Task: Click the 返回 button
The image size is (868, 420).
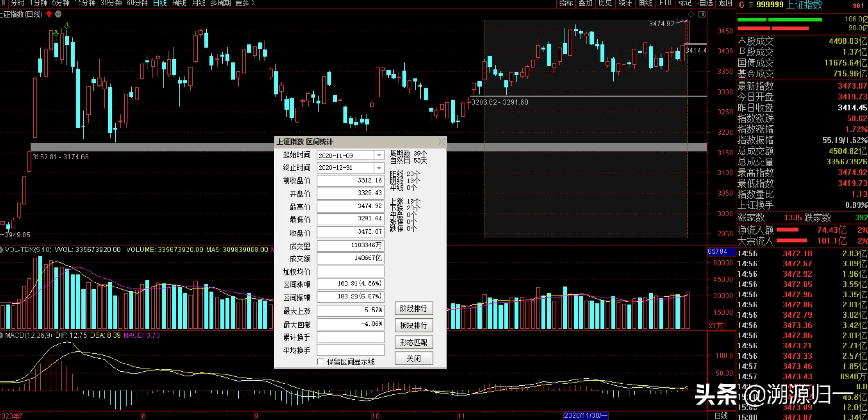Action: tap(726, 3)
